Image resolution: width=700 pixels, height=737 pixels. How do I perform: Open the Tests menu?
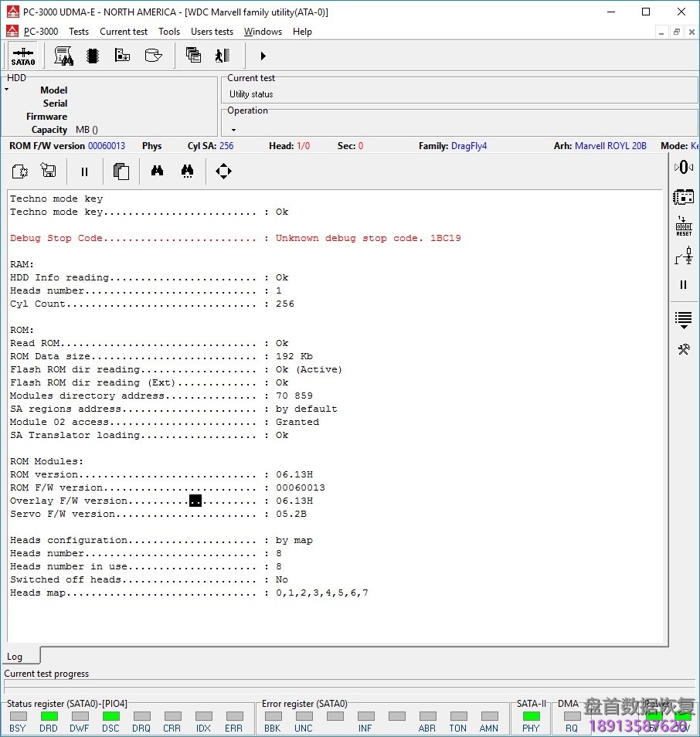78,32
